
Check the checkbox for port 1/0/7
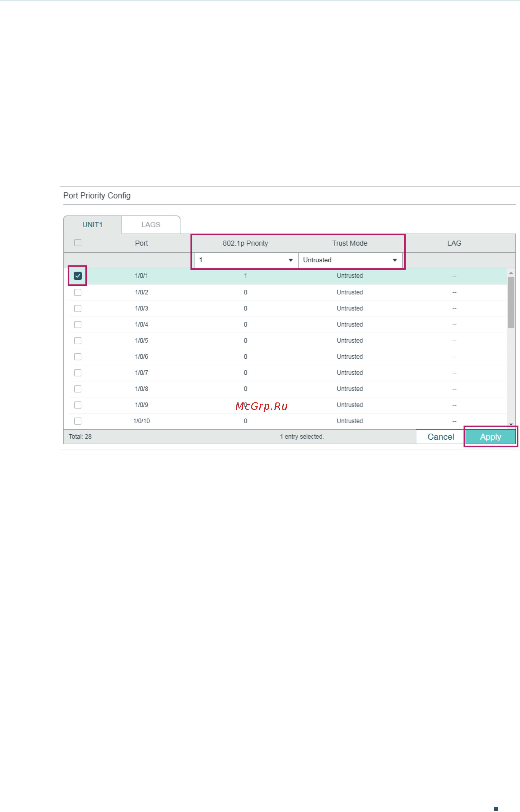(78, 373)
